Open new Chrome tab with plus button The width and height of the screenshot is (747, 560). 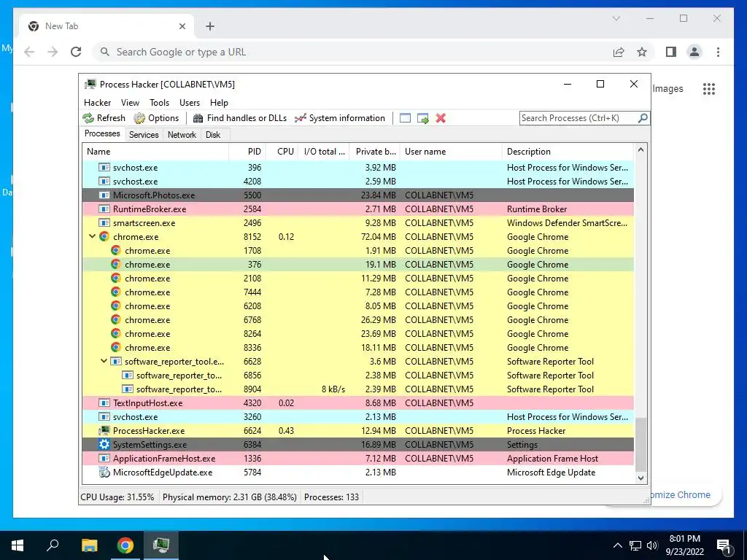210,27
